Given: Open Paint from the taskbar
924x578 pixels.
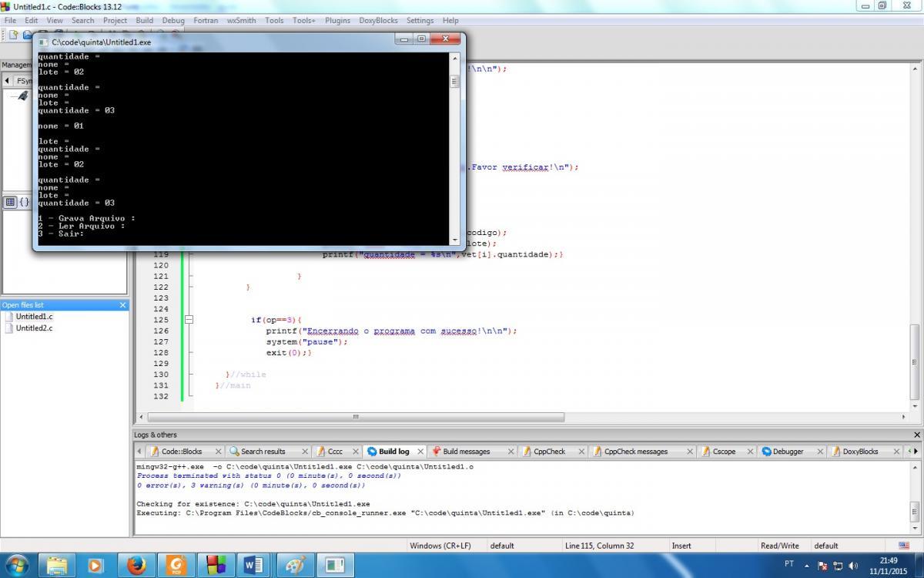Looking at the screenshot, I should (x=294, y=565).
